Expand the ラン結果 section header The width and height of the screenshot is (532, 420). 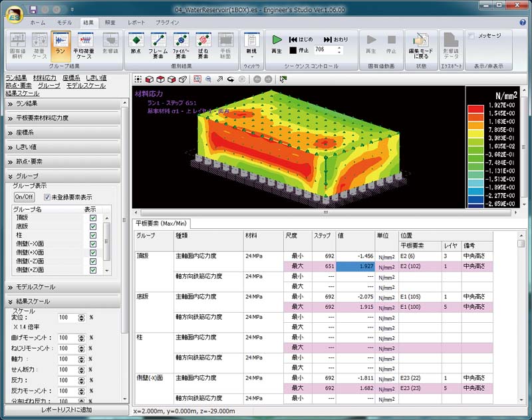63,104
